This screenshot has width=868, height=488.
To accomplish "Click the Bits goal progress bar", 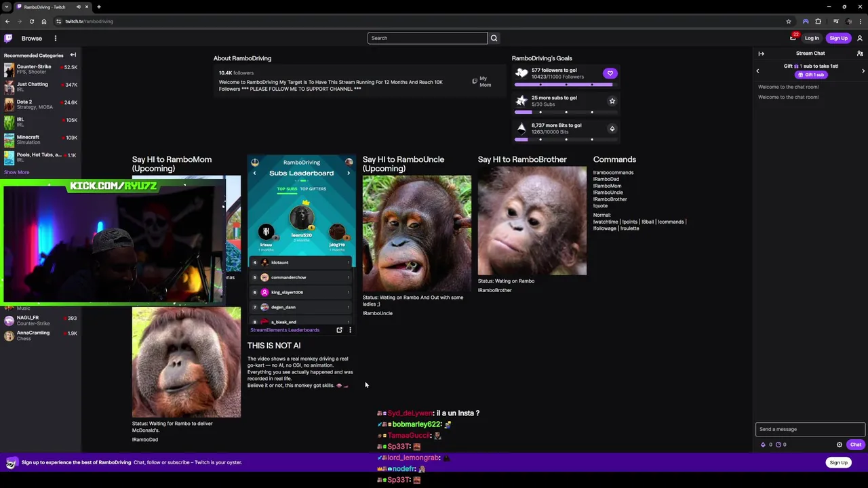I will pyautogui.click(x=566, y=140).
